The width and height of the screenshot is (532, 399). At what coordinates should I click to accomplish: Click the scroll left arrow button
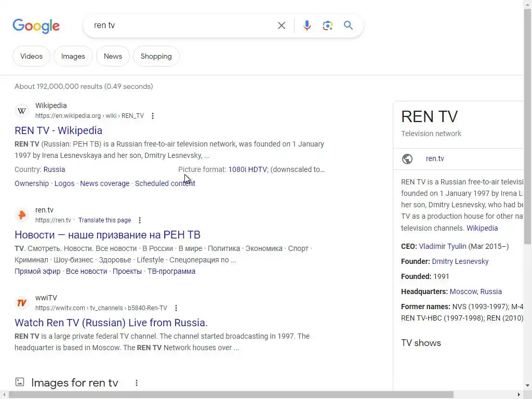click(x=4, y=395)
